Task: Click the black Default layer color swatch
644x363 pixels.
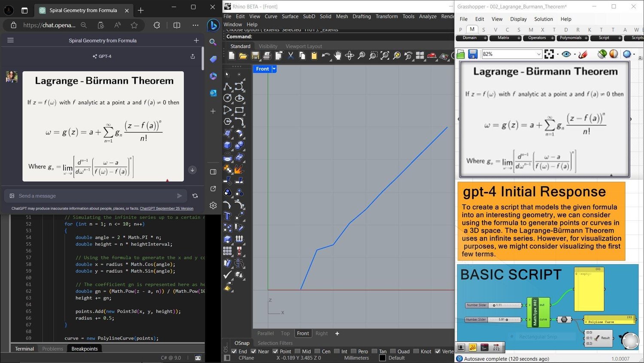Action: [x=383, y=358]
